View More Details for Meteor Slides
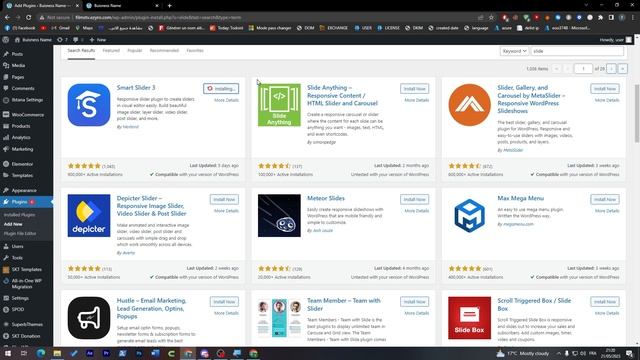 417,211
